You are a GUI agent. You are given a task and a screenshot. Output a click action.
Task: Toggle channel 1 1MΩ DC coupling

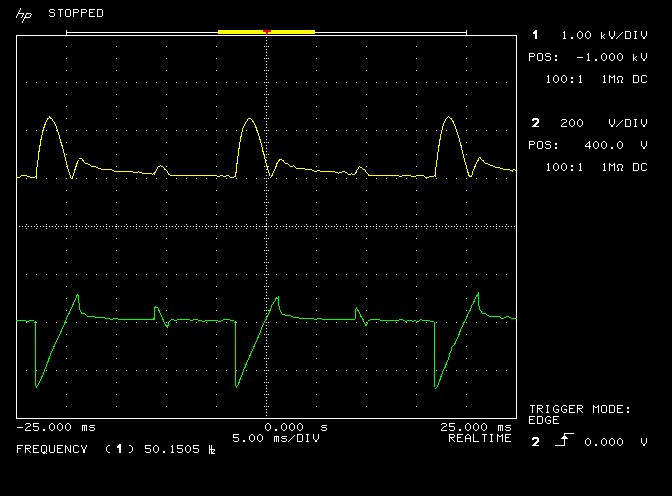click(624, 79)
